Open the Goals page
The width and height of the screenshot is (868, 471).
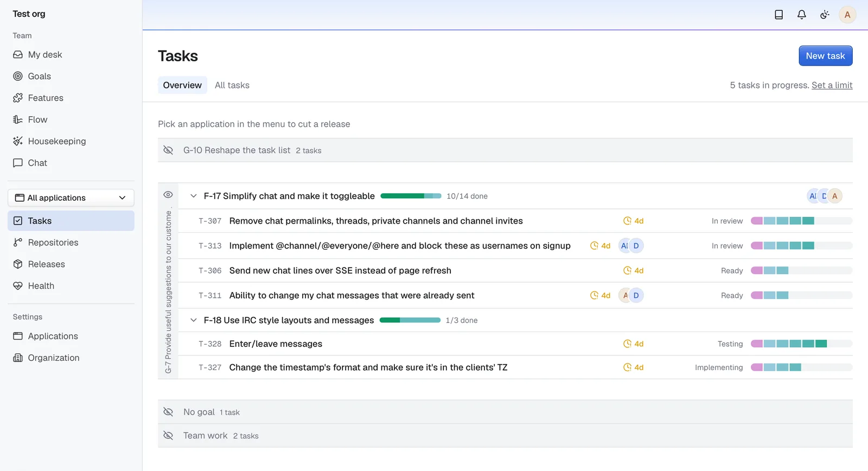[71, 77]
